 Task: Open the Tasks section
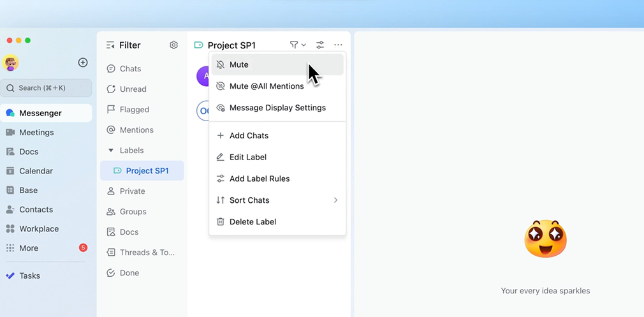[29, 276]
